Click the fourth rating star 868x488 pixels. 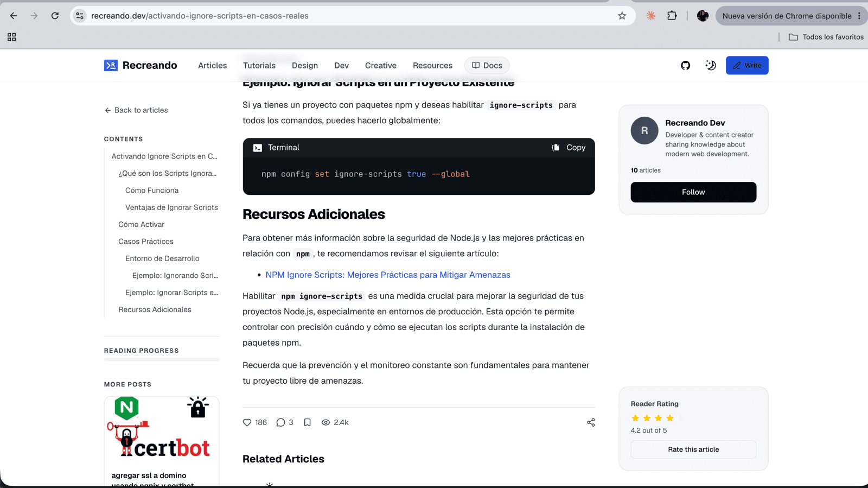(670, 418)
